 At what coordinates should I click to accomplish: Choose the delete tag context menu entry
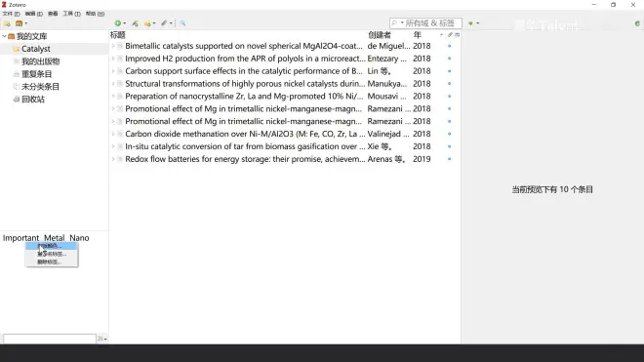pyautogui.click(x=52, y=261)
